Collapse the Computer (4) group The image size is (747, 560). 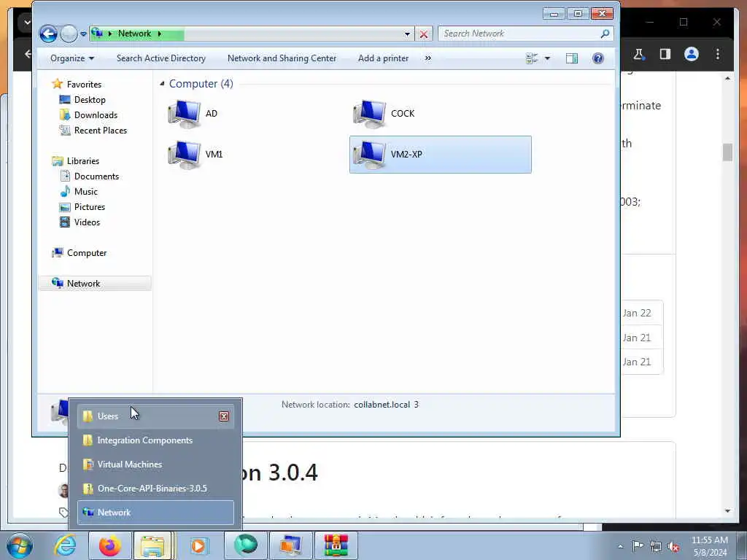tap(162, 84)
